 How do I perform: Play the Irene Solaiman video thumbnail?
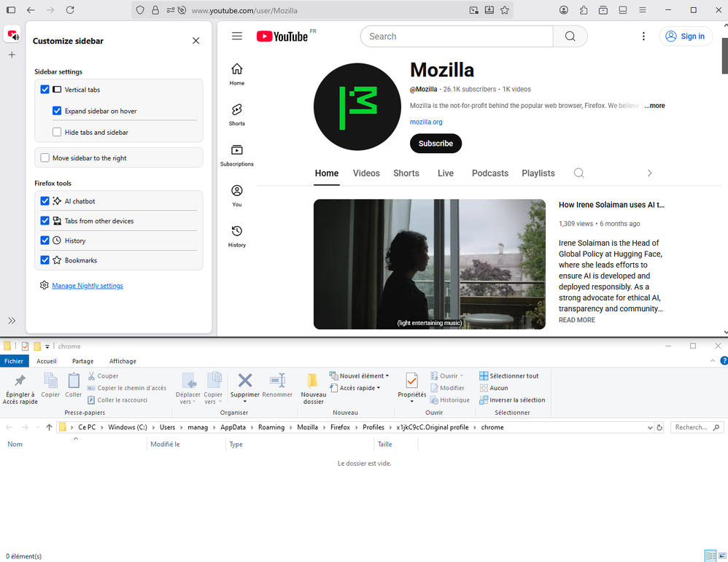click(430, 264)
